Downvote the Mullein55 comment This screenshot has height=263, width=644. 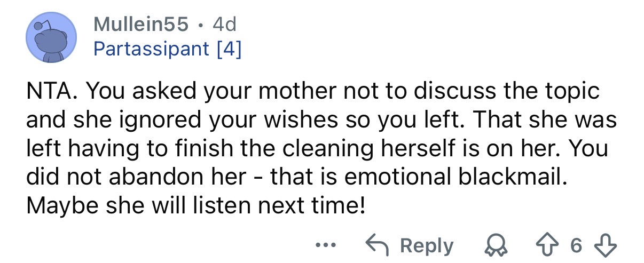pos(595,245)
